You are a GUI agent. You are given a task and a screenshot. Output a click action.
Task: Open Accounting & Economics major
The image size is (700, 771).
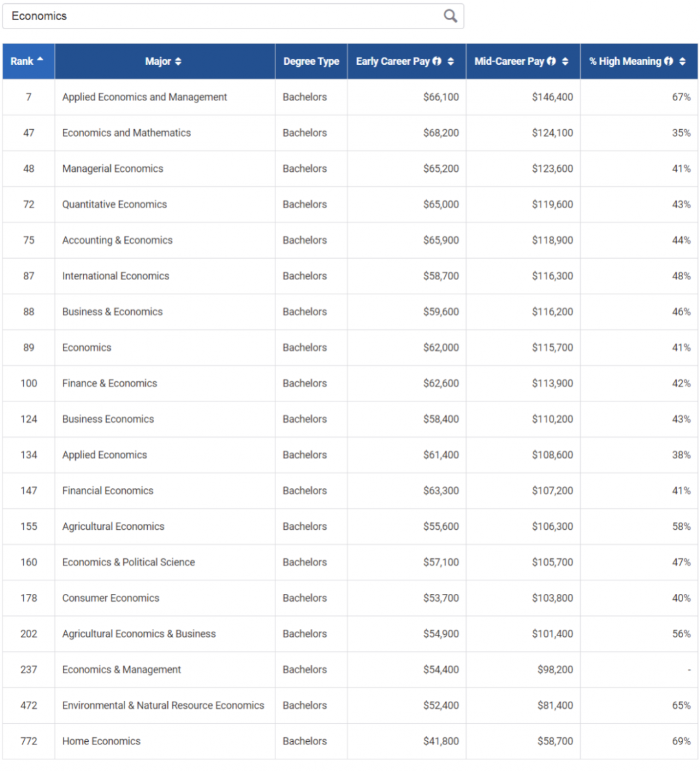coord(117,240)
